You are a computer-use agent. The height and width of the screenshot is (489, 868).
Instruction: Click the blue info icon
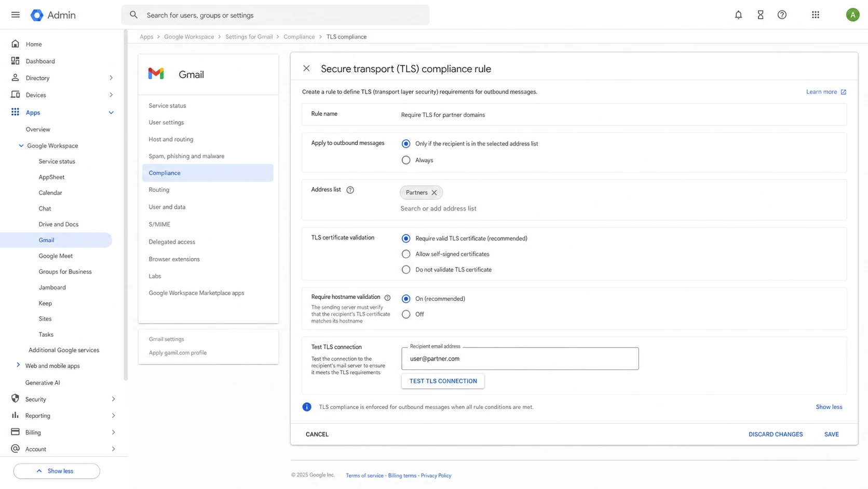(307, 407)
